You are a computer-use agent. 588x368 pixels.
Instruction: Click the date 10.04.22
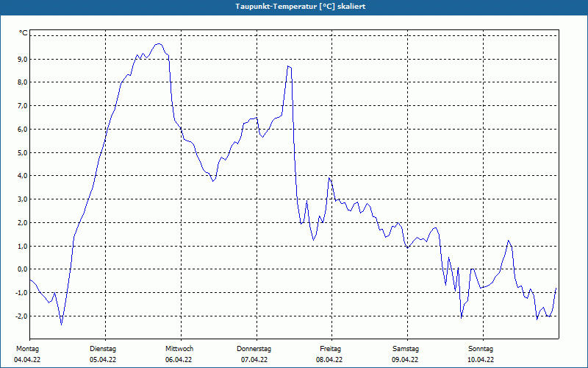481,360
